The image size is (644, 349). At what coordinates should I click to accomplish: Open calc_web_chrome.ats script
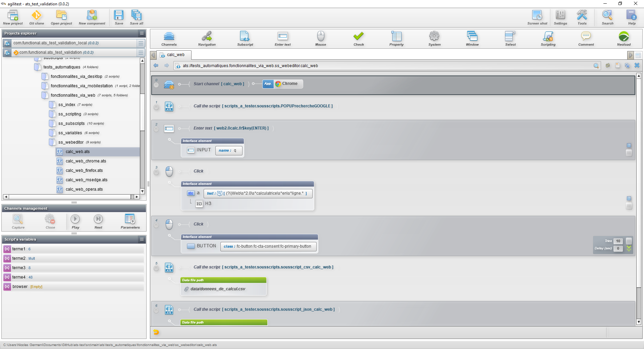click(x=86, y=161)
